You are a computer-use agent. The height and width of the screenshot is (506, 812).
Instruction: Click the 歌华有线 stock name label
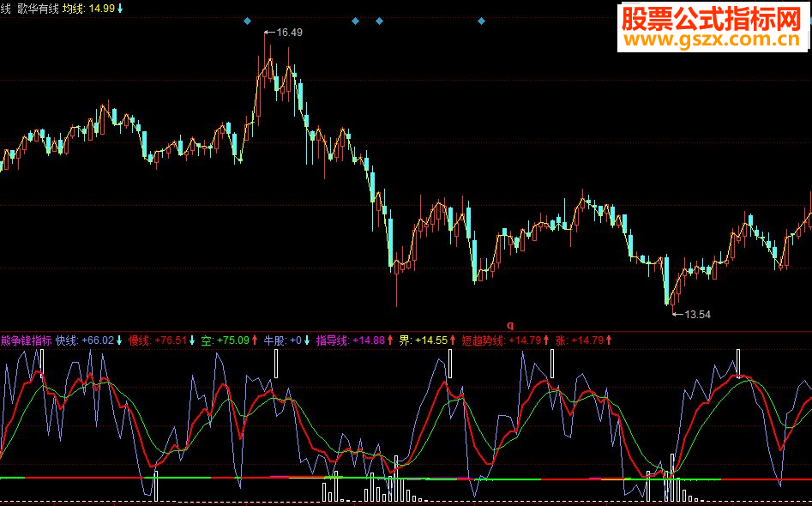point(38,9)
